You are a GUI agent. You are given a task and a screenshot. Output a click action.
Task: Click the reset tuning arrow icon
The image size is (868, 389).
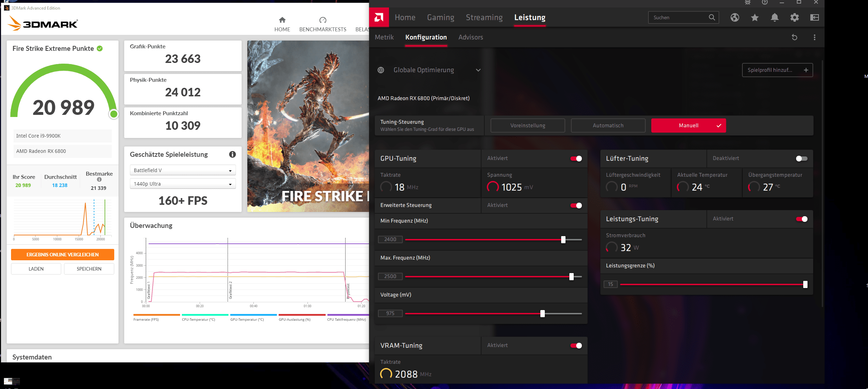pyautogui.click(x=794, y=37)
